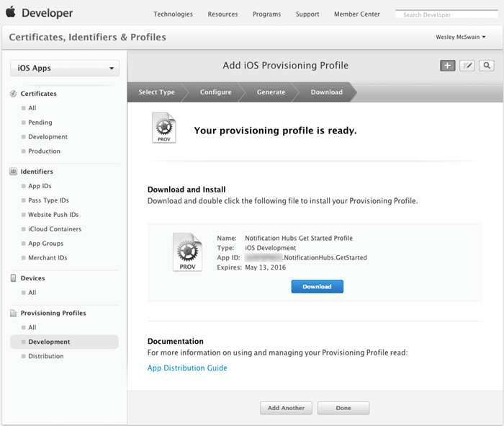Select Development provisioning profiles

coord(64,342)
